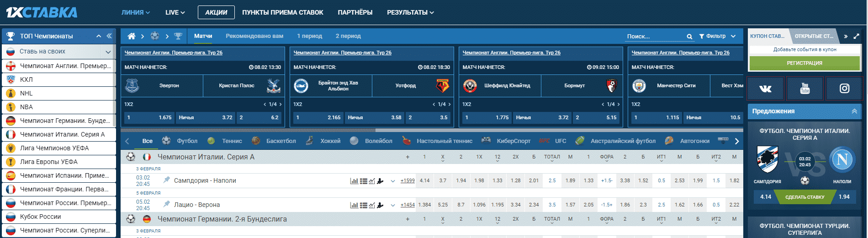Click the green РЕГИСТРАЦИЯ button

(x=804, y=63)
